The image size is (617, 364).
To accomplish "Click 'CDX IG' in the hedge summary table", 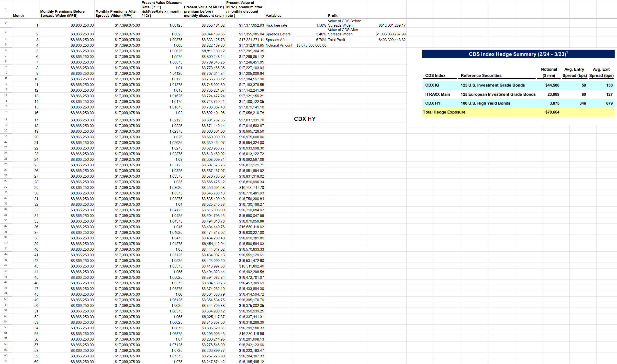I will point(432,85).
